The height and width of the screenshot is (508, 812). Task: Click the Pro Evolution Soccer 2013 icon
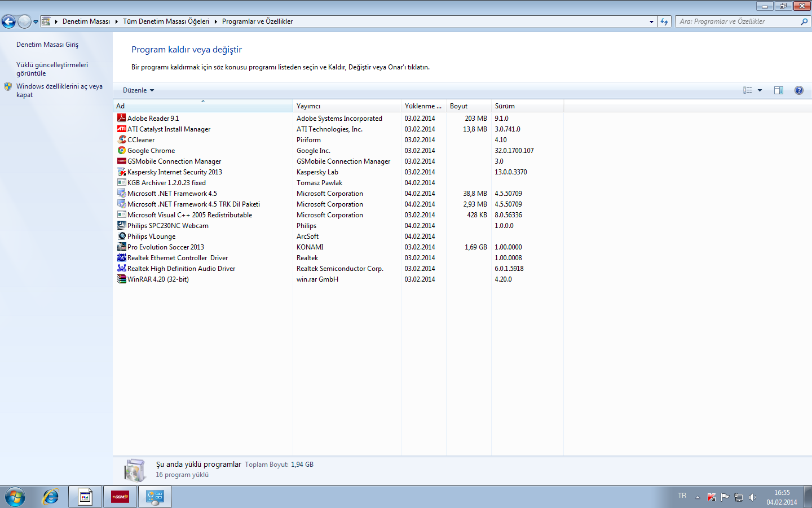[x=121, y=247]
